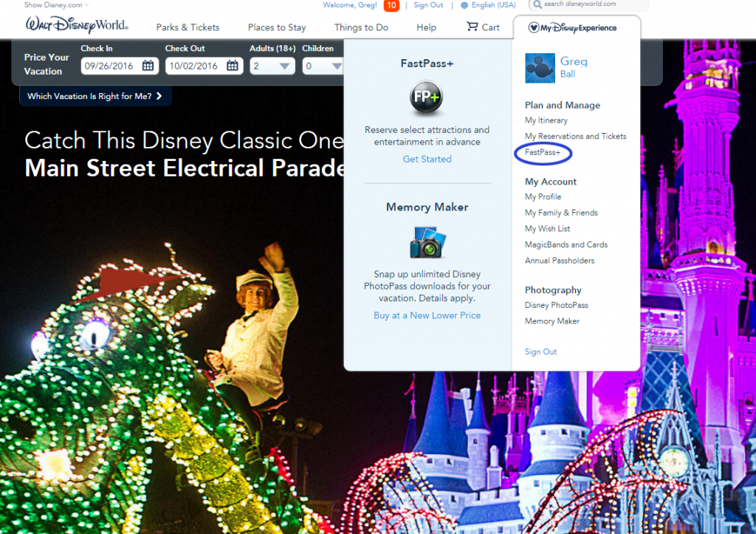Click the English (USA) language link
The width and height of the screenshot is (756, 534).
493,5
